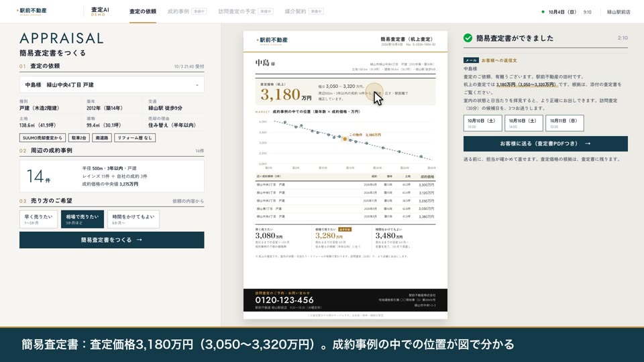Click the 南道路 tag
Image resolution: width=644 pixels, height=362 pixels.
tap(102, 138)
